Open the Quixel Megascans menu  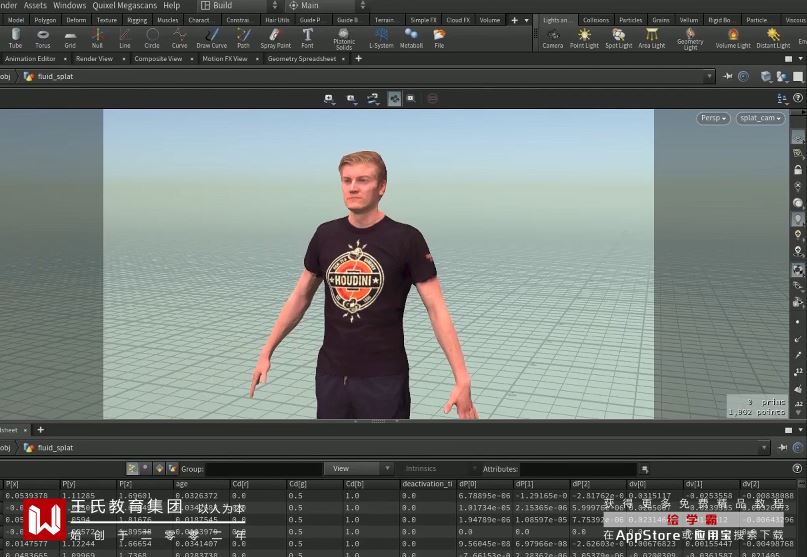coord(125,6)
